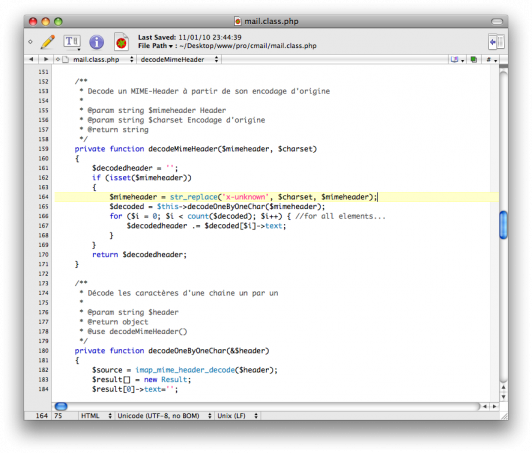Click the pencil write-access icon

[48, 42]
